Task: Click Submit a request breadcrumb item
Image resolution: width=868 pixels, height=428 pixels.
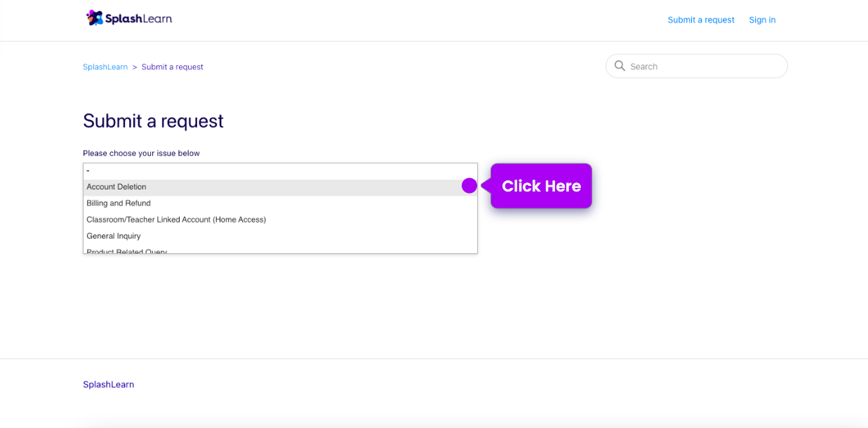Action: click(x=172, y=67)
